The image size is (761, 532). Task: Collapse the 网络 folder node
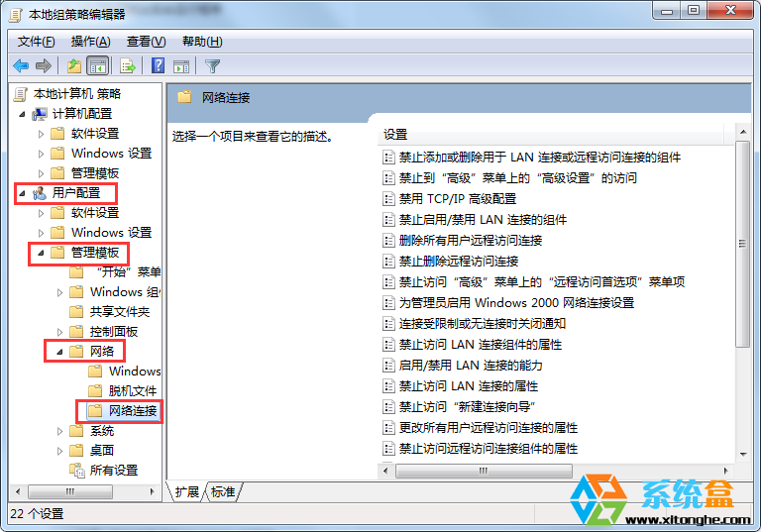59,352
